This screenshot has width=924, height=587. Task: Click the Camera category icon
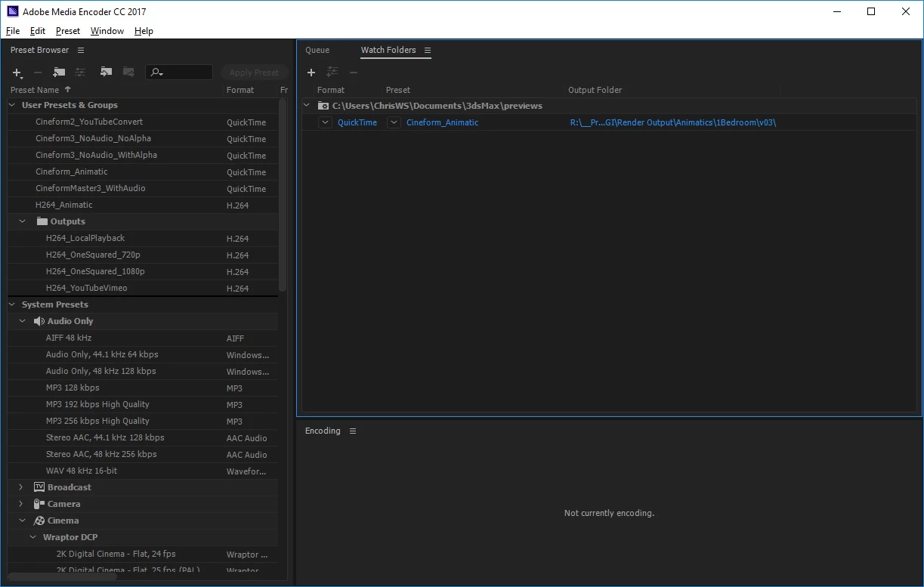click(x=39, y=504)
